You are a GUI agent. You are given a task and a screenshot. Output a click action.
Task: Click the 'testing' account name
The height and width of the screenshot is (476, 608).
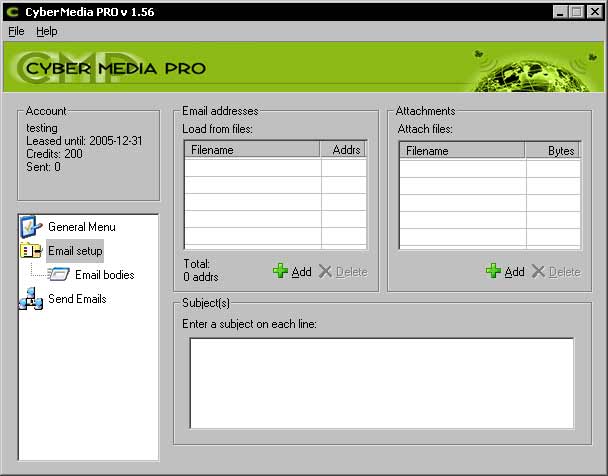(42, 128)
